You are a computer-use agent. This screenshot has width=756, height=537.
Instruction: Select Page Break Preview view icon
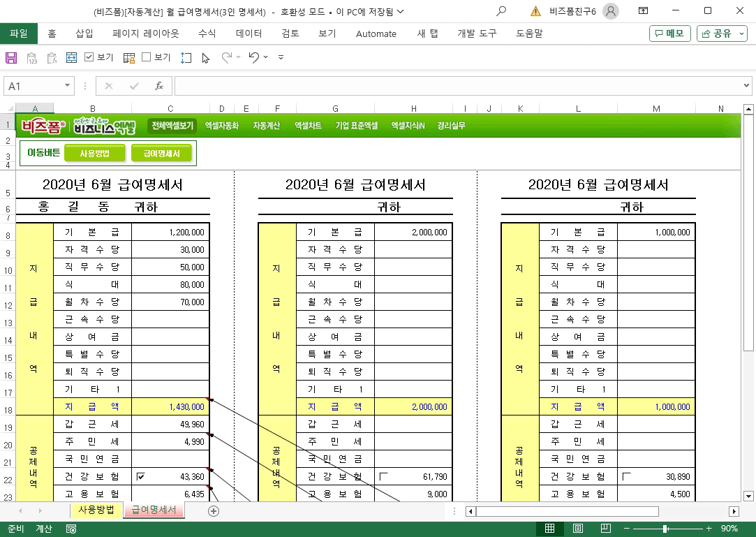click(606, 529)
